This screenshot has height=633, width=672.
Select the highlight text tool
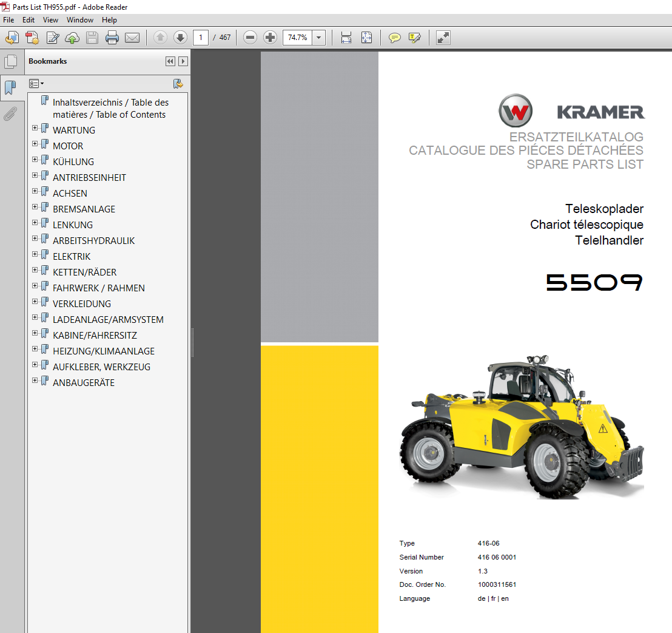point(415,38)
